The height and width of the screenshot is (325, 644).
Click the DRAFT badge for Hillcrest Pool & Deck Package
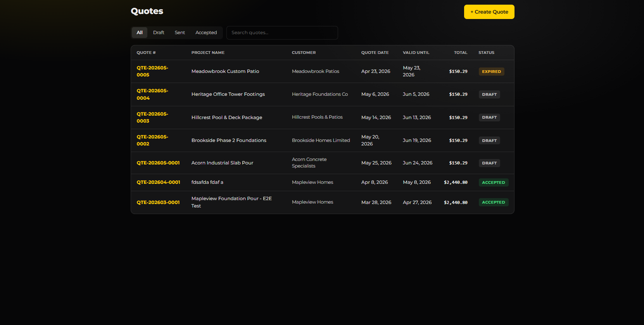click(x=489, y=118)
